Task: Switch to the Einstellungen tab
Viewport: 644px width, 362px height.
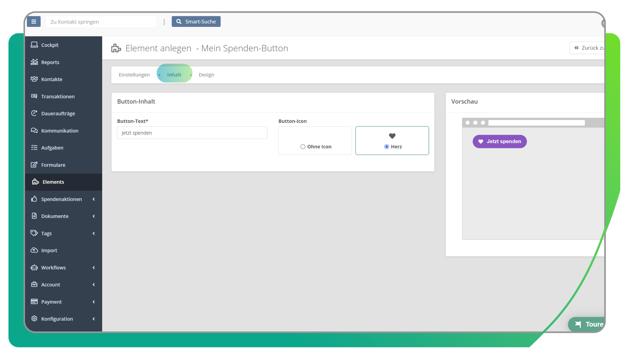Action: (134, 75)
